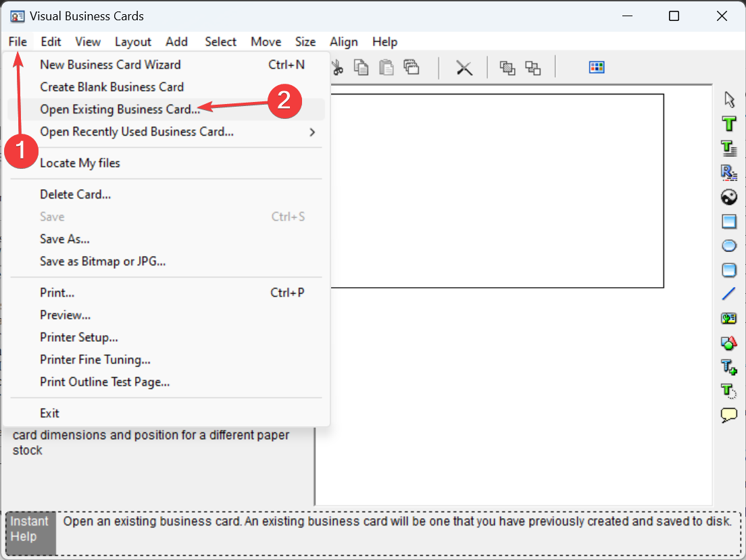This screenshot has height=560, width=746.
Task: Choose Locate My files
Action: (166, 163)
